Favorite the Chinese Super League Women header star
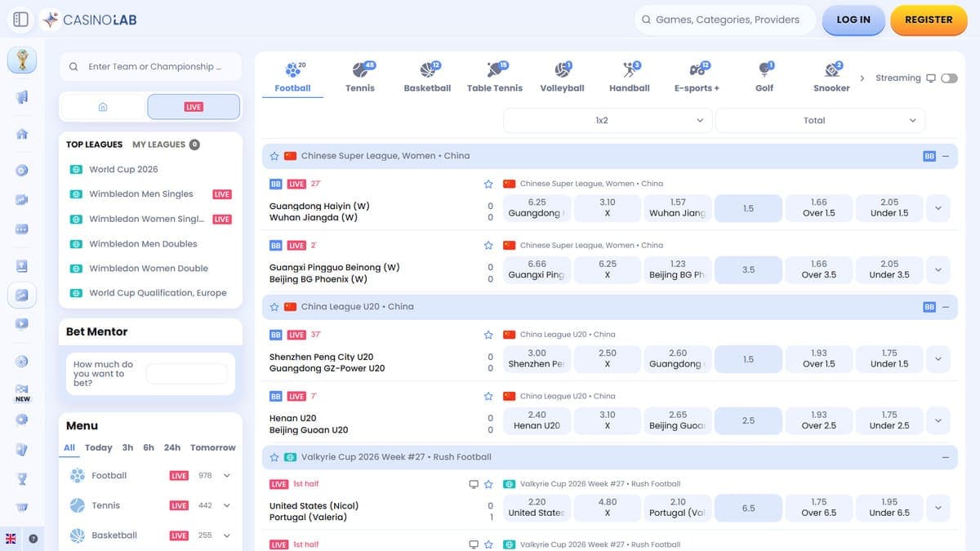980x551 pixels. 274,156
